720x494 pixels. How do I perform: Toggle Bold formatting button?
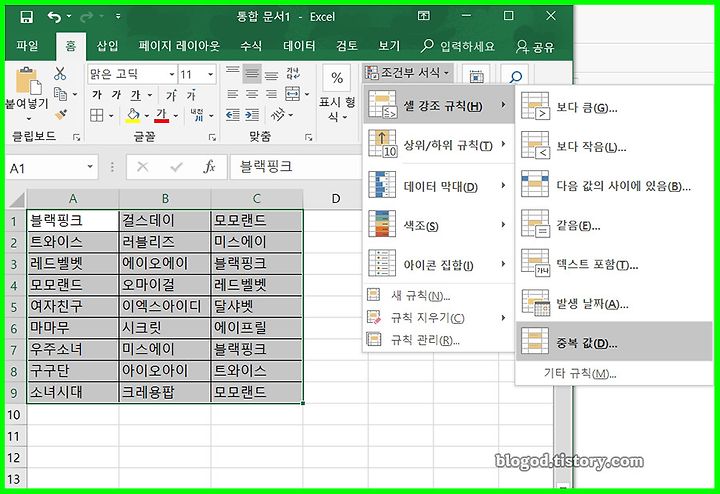click(x=96, y=95)
